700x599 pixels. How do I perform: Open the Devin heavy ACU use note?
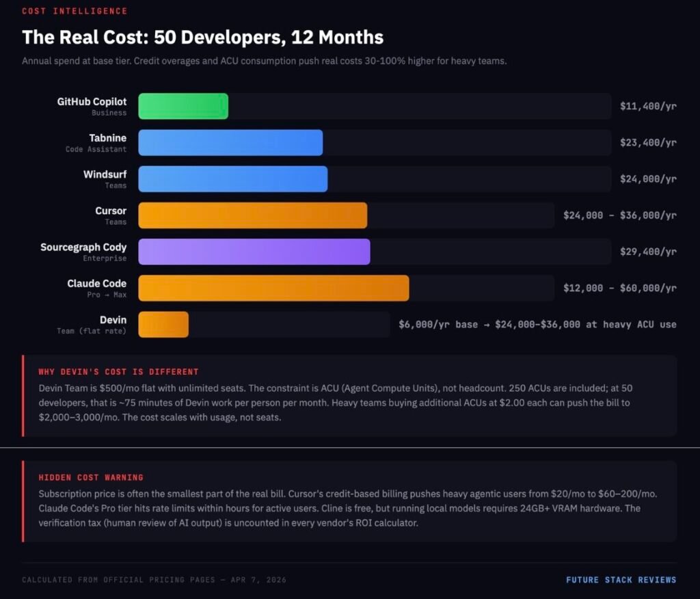coord(537,324)
